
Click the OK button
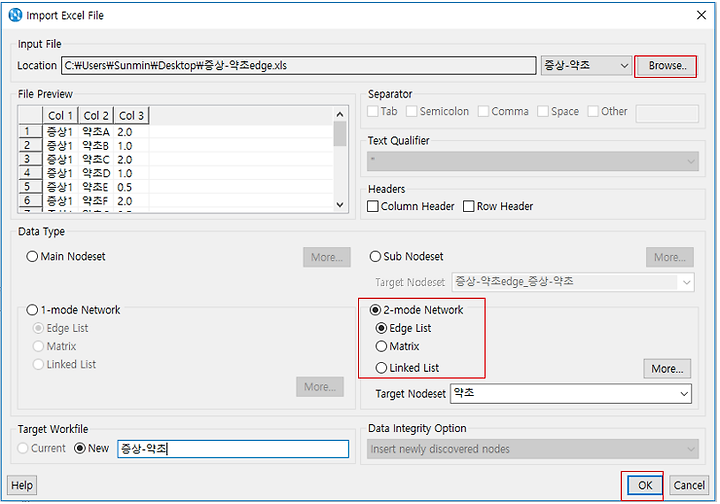click(x=645, y=486)
